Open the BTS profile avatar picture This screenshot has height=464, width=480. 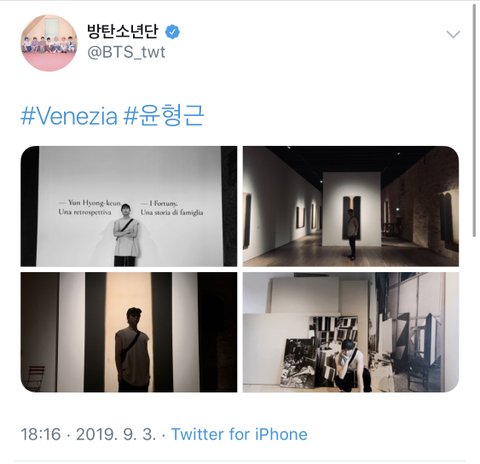[49, 43]
